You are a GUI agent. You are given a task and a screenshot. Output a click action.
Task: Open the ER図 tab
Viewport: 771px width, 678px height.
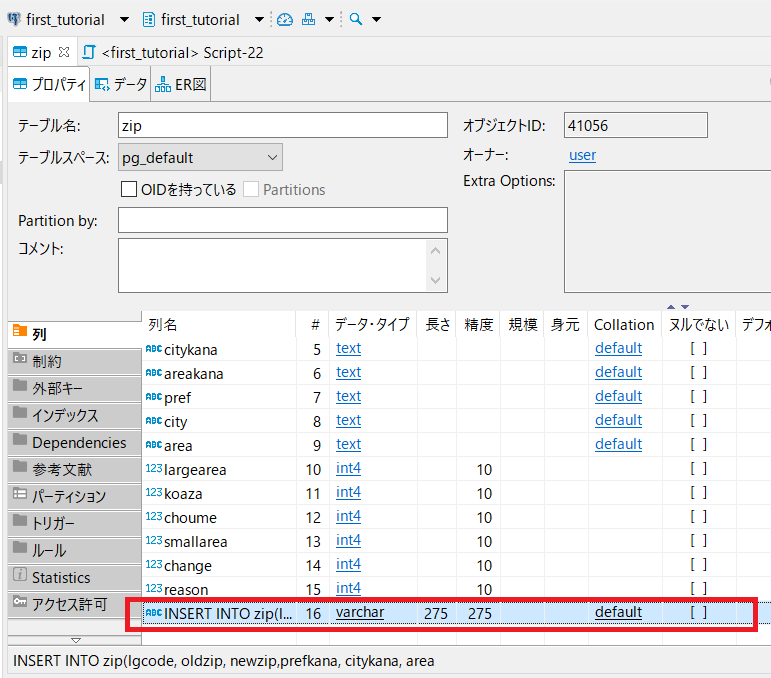click(x=181, y=85)
